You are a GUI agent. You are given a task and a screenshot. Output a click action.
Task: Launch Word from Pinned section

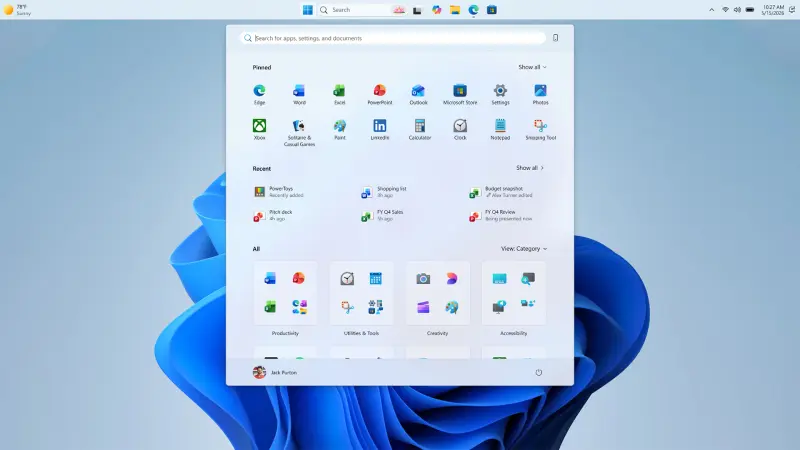[x=299, y=94]
